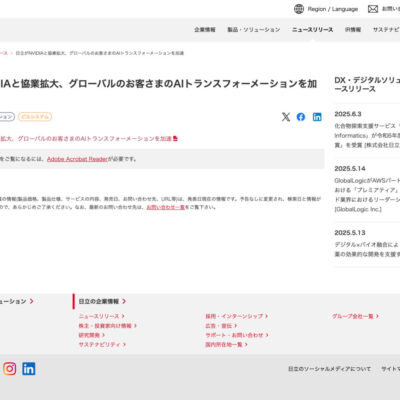400x400 pixels.
Task: Open 日立のソーシャルメディアについて link
Action: click(329, 369)
